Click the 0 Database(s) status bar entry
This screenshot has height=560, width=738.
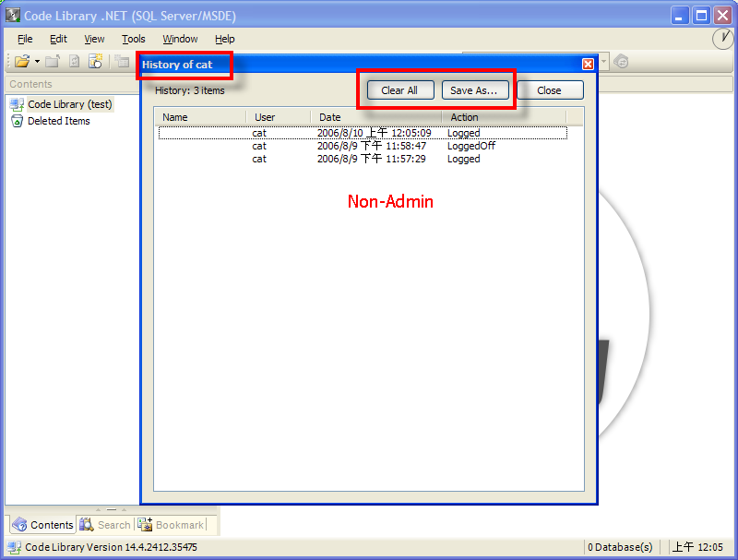coord(620,547)
